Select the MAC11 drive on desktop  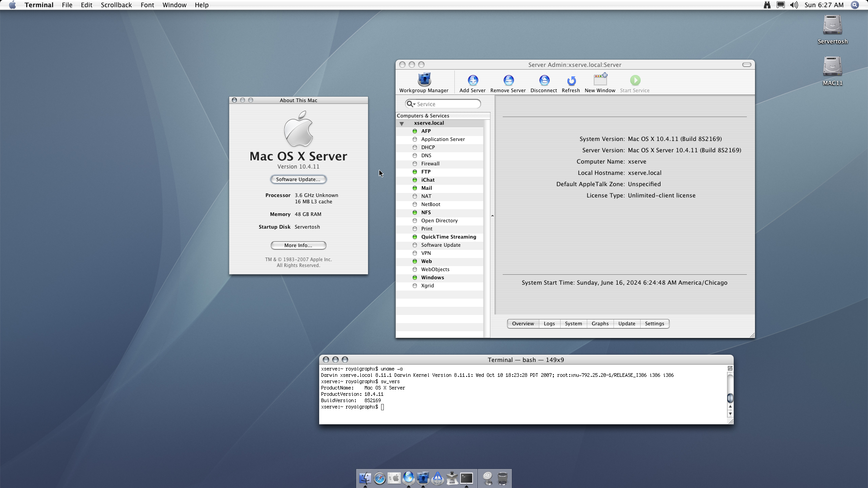pos(832,71)
